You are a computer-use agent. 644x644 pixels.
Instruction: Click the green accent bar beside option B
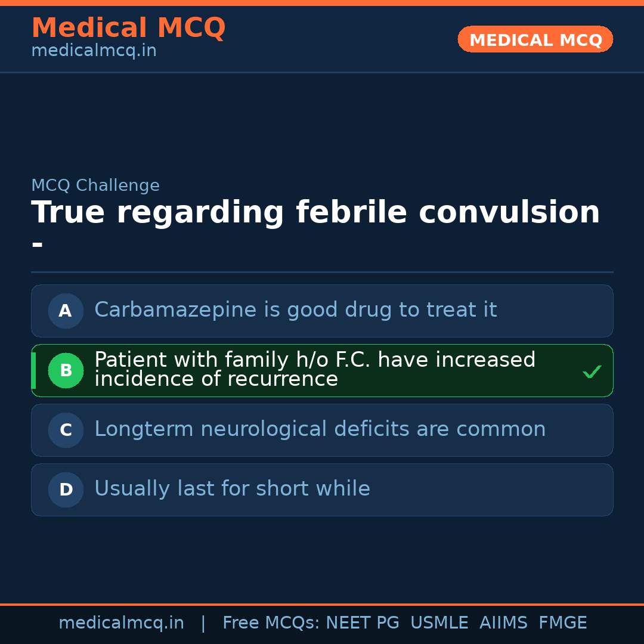33,370
